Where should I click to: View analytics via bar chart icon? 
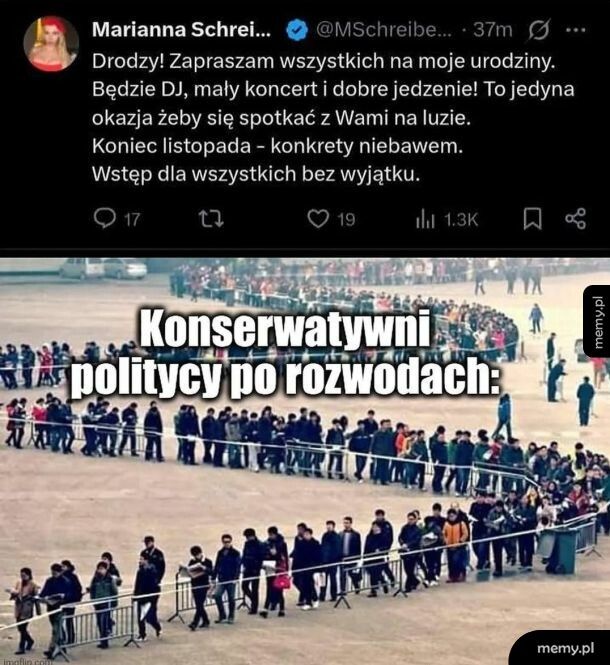pyautogui.click(x=425, y=219)
